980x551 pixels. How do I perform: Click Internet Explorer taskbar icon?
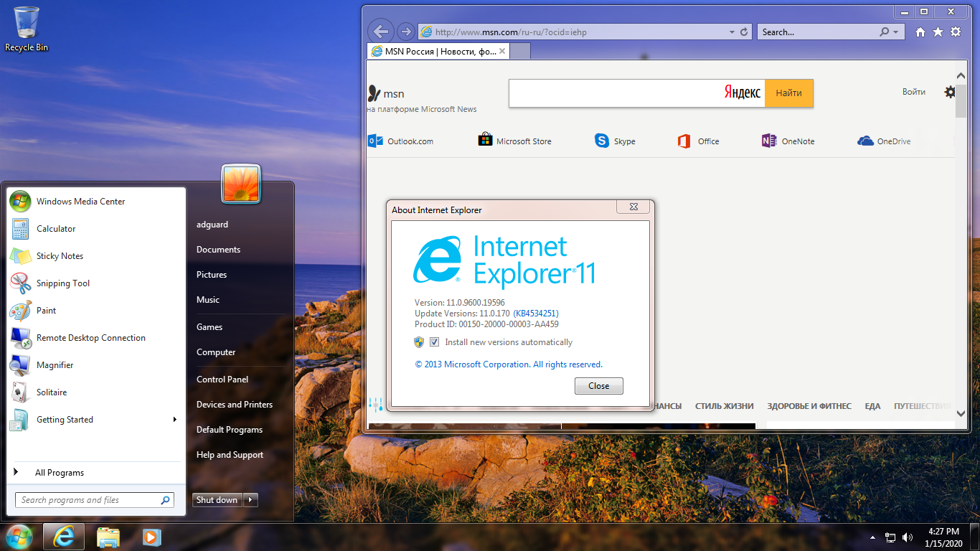click(x=64, y=537)
